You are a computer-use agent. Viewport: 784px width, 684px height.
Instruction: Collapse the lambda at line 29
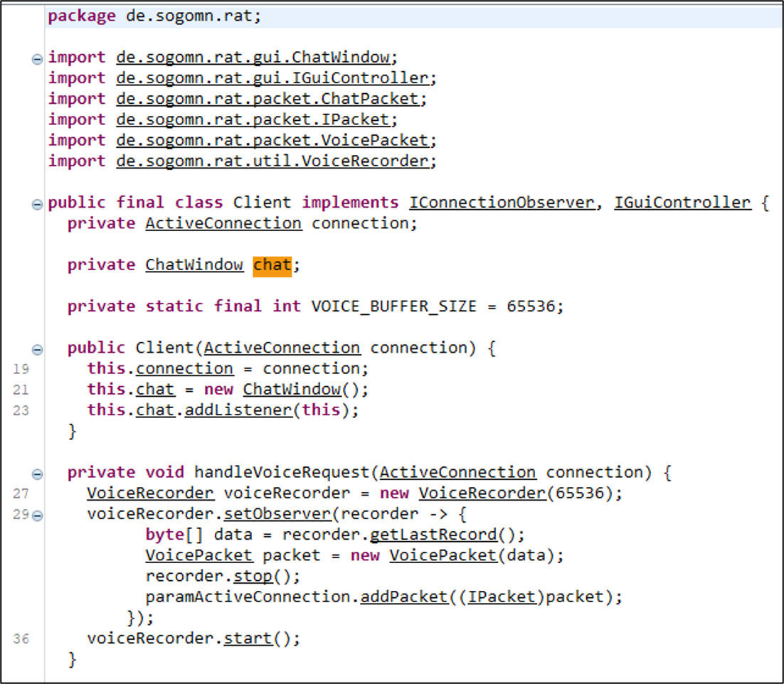[x=37, y=515]
